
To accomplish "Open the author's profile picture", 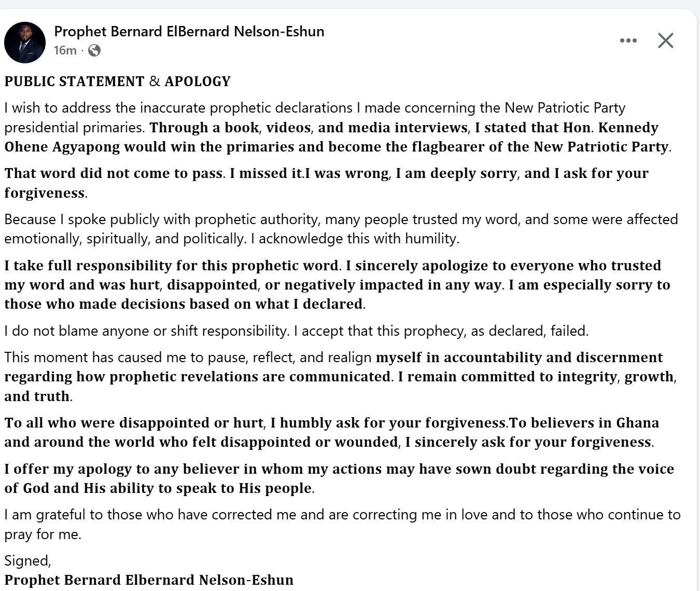I will tap(25, 43).
